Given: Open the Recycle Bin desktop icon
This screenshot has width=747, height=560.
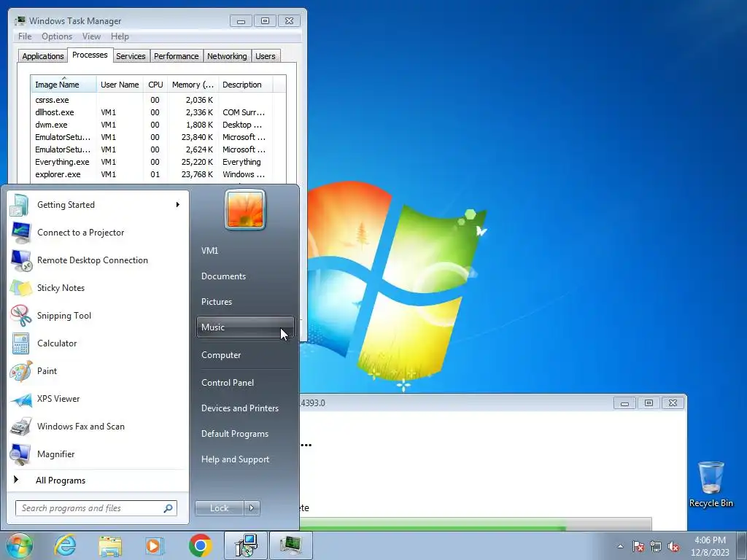Looking at the screenshot, I should coord(711,484).
